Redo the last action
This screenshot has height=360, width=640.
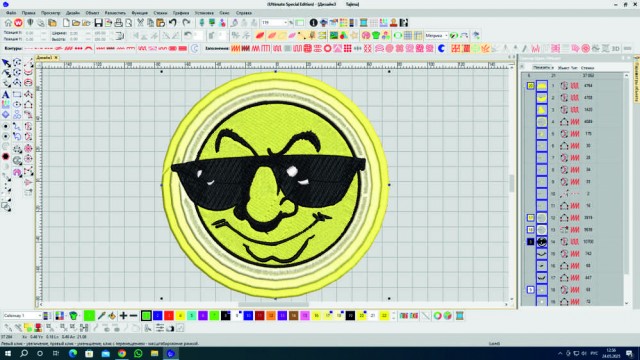tap(186, 23)
